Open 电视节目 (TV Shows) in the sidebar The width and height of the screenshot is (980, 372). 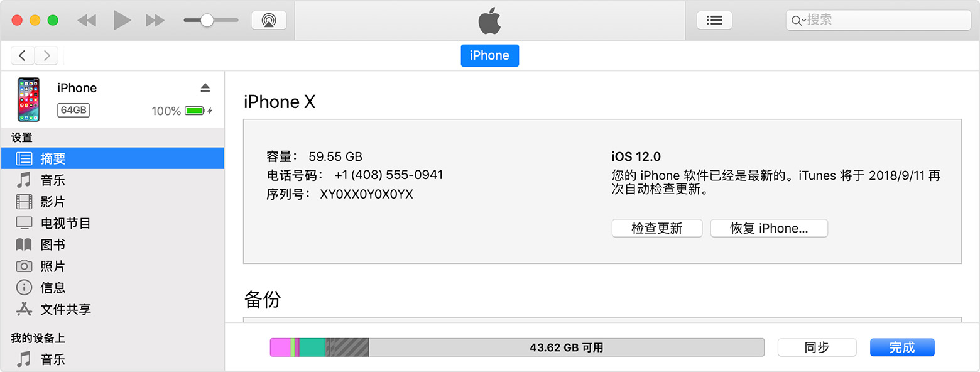coord(63,222)
